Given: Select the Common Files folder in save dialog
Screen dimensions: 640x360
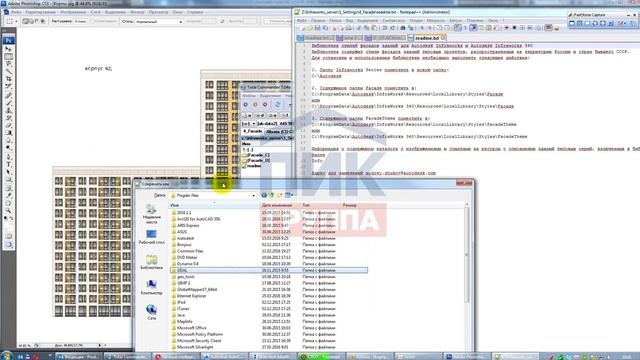Looking at the screenshot, I should [190, 251].
